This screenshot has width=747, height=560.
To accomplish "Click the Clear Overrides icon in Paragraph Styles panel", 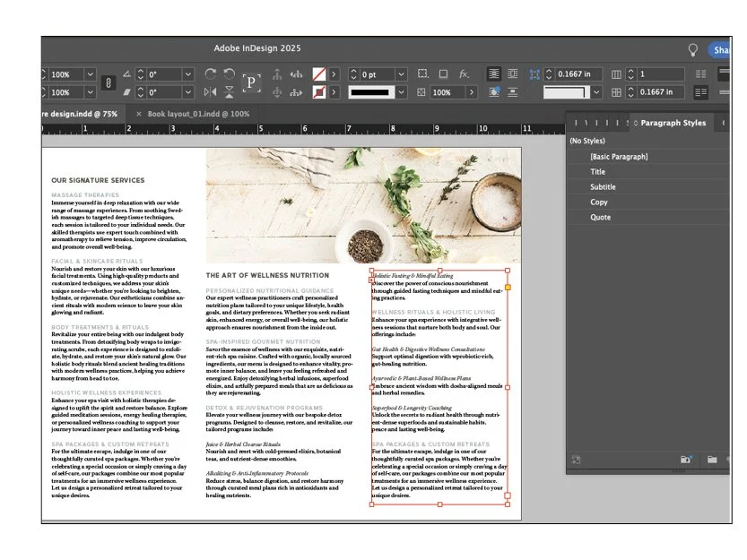I will (576, 460).
